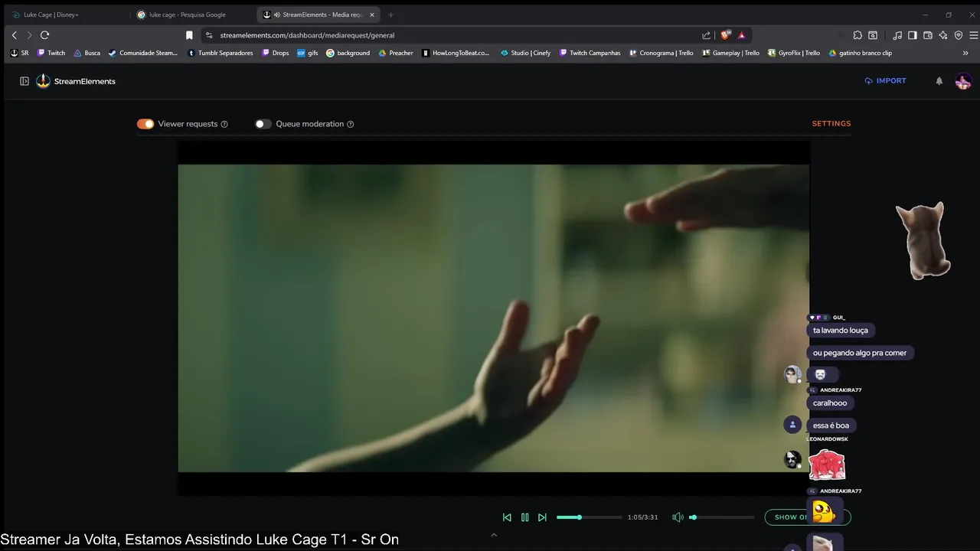Open the media playlist music note icon
Image resolution: width=980 pixels, height=551 pixels.
pos(897,35)
